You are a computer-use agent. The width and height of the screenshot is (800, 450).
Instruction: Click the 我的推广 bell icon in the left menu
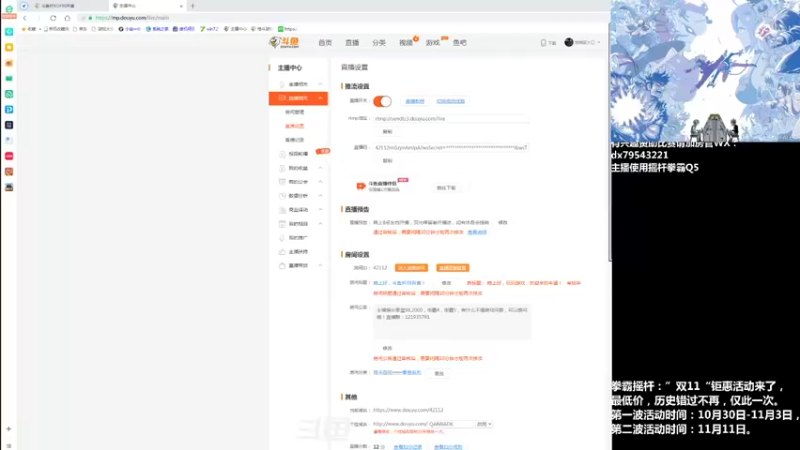pos(282,238)
